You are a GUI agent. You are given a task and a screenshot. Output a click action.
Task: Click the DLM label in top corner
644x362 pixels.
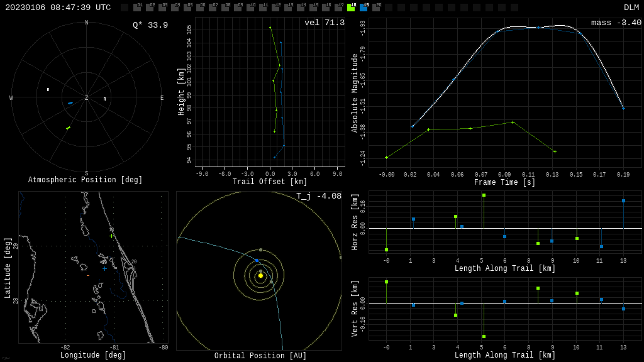tap(631, 8)
